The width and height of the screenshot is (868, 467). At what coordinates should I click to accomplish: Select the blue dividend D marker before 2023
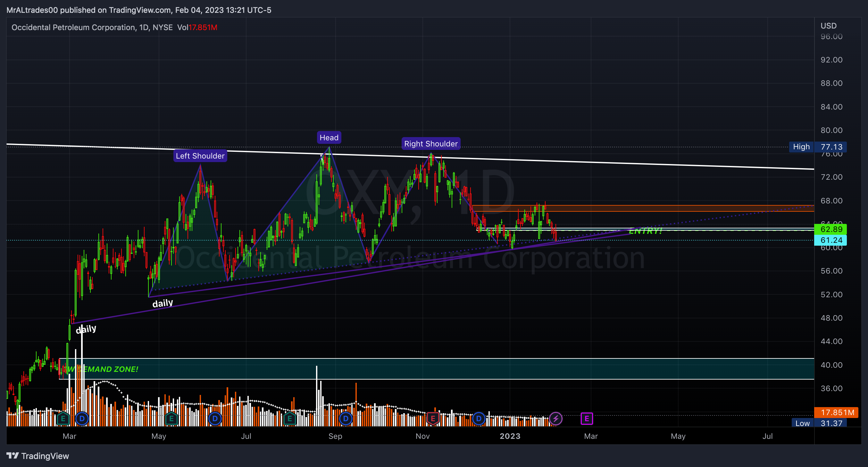pyautogui.click(x=479, y=419)
